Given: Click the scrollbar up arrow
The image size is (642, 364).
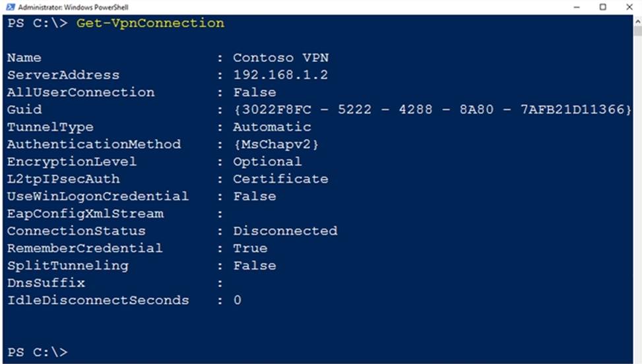Looking at the screenshot, I should coord(637,22).
